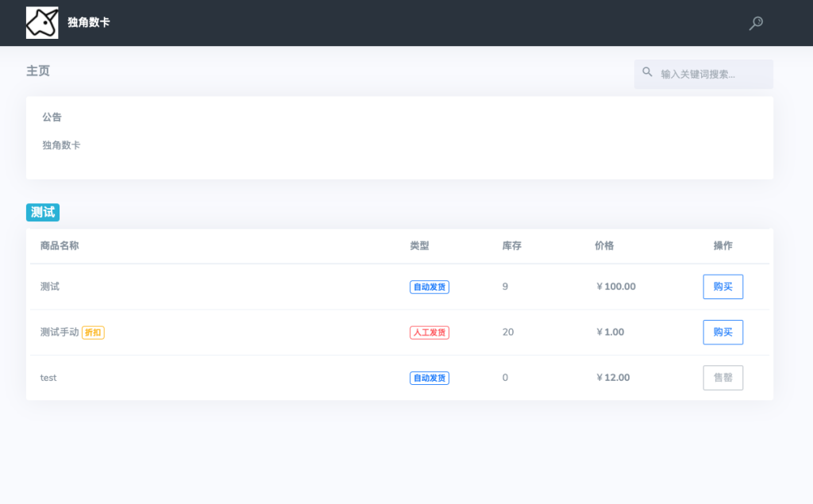Click the 类型 column header
The image size is (813, 504).
coord(418,246)
